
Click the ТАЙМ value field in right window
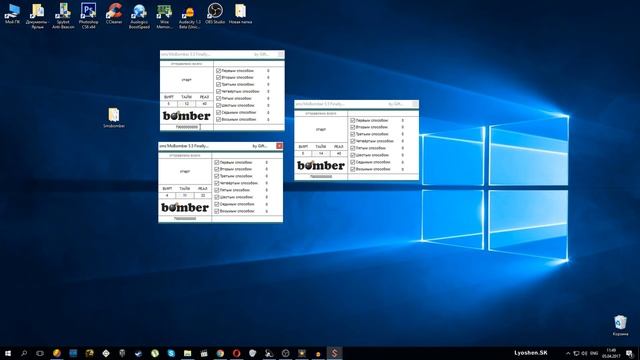point(321,154)
